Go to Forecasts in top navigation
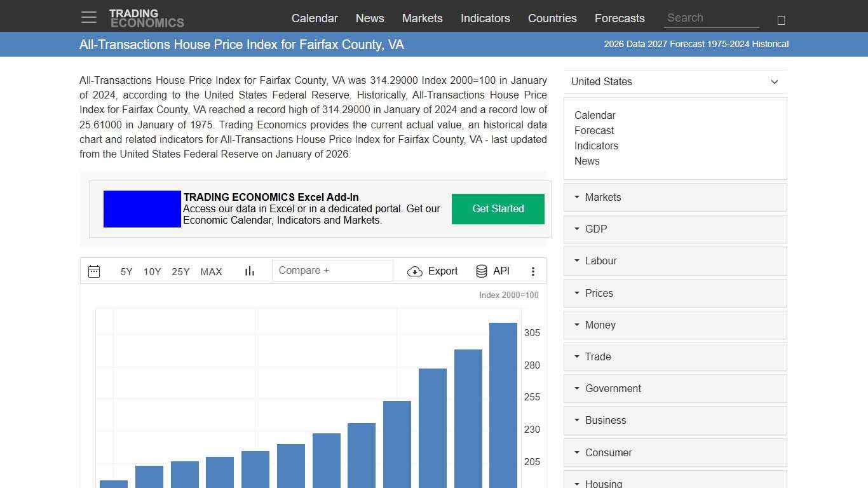This screenshot has height=488, width=868. [620, 18]
